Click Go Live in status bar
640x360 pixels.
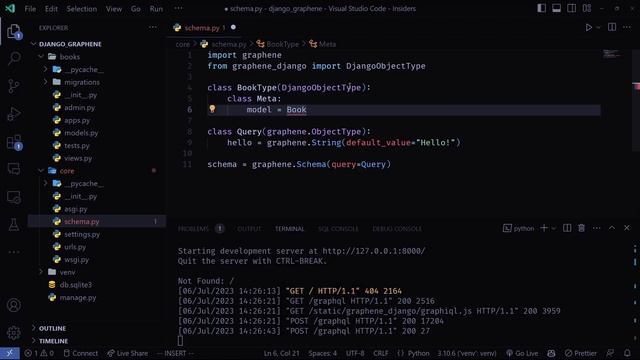(522, 353)
